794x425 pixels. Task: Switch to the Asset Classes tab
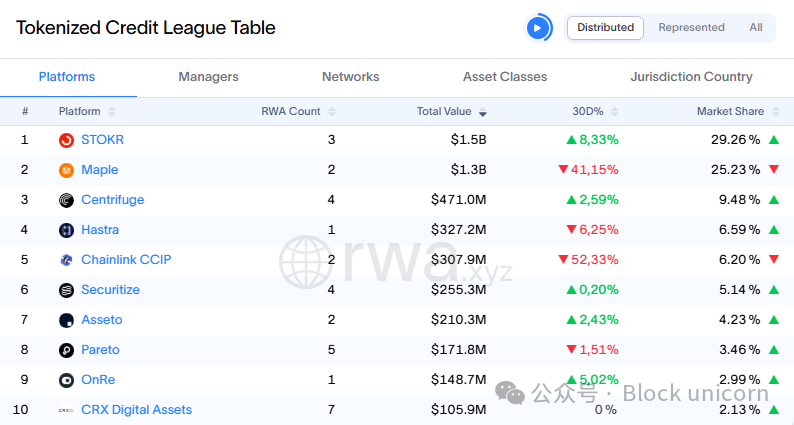tap(505, 77)
